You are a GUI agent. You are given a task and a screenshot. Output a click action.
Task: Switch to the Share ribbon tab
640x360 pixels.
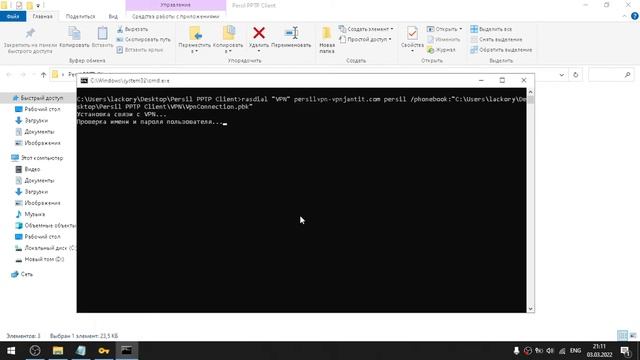coord(80,16)
